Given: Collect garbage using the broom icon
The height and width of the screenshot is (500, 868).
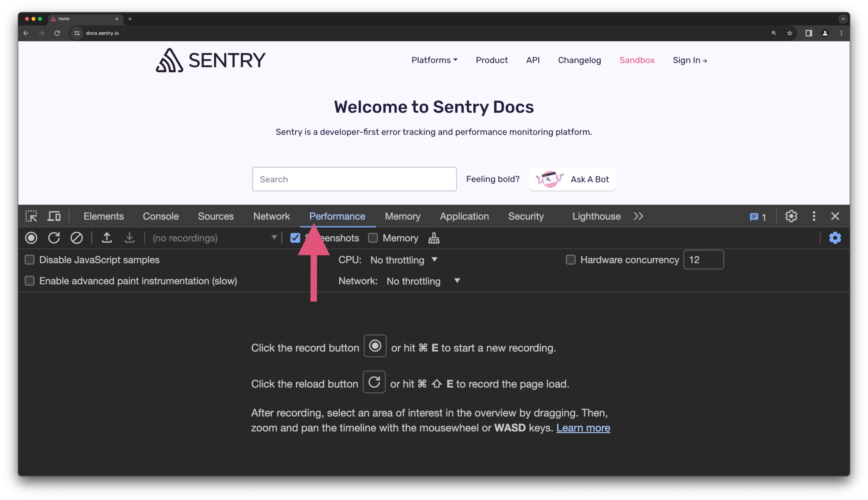Looking at the screenshot, I should click(x=434, y=238).
